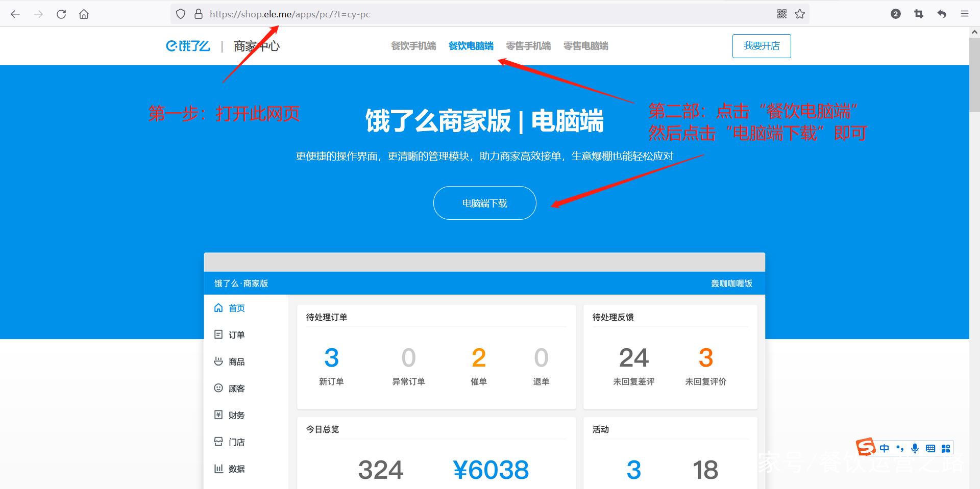View site security lock information
This screenshot has height=489, width=980.
tap(199, 14)
